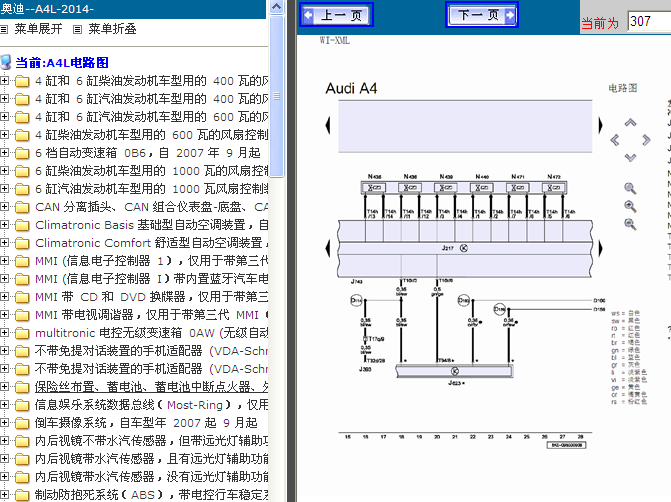This screenshot has width=671, height=502.
Task: Expand 6 缸柴油发动机 1000 瓦 folder
Action: point(5,170)
